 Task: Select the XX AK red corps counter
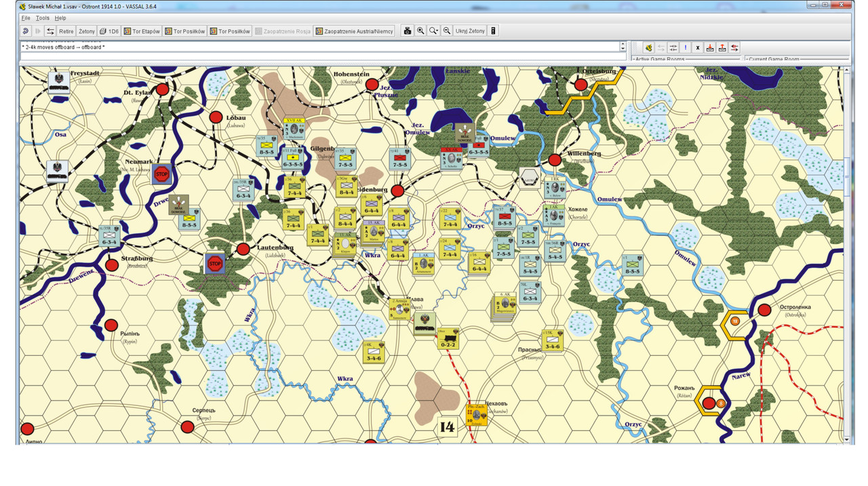click(x=451, y=158)
